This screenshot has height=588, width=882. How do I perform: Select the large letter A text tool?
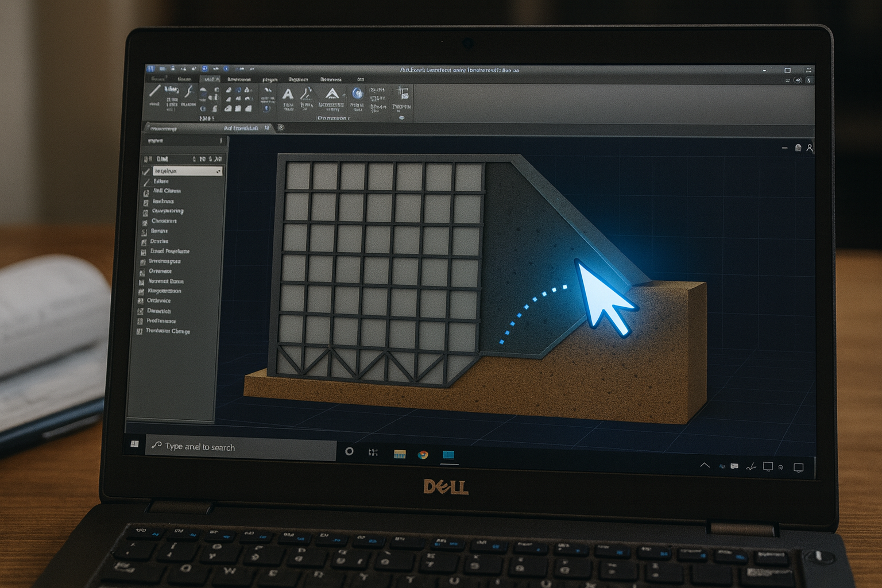[x=288, y=95]
